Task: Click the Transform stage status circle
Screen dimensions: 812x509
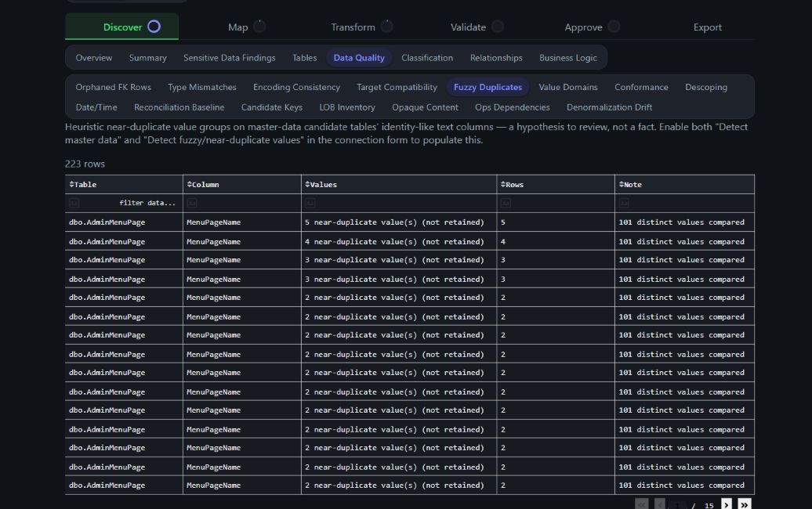Action: coord(387,27)
